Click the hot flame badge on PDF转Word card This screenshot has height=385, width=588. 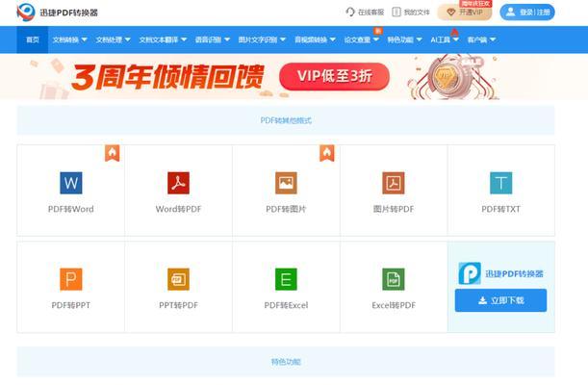(113, 153)
